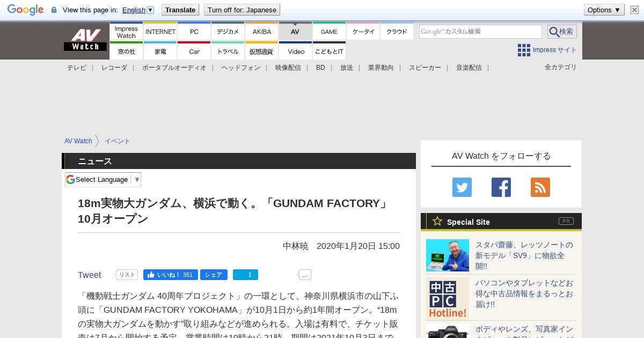Screen dimensions: 644x338
Task: Open the AV tab
Action: click(295, 32)
